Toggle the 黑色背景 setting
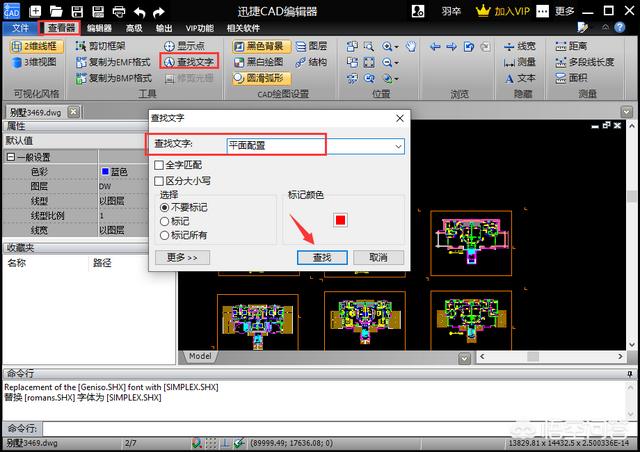The image size is (640, 452). click(261, 46)
